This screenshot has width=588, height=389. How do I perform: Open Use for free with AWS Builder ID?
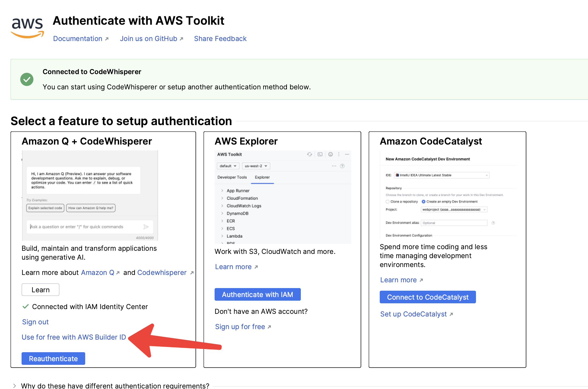point(74,337)
